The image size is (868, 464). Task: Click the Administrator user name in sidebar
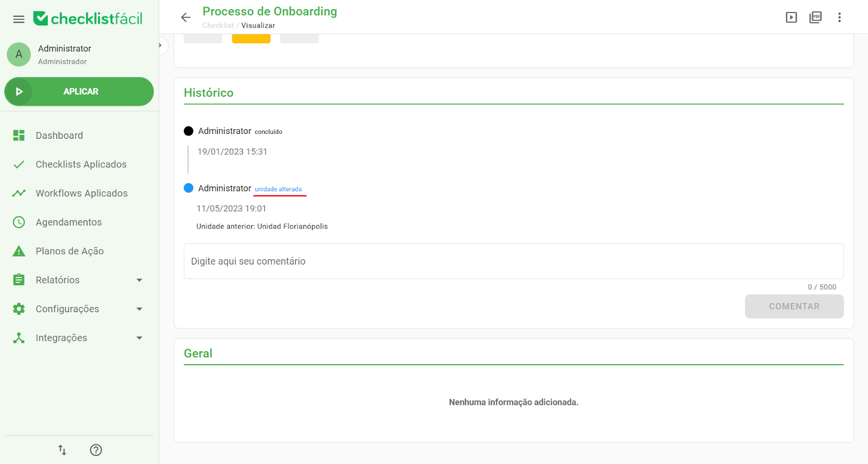65,49
